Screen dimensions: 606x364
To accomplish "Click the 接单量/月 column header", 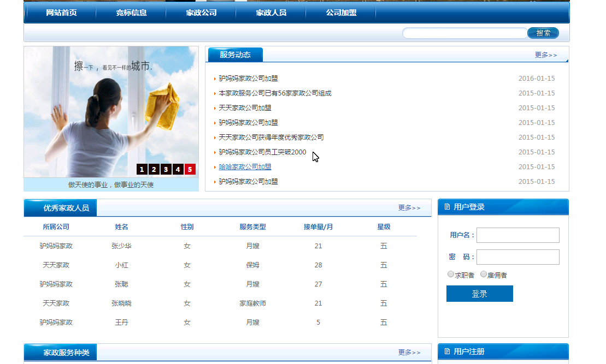I will point(318,227).
